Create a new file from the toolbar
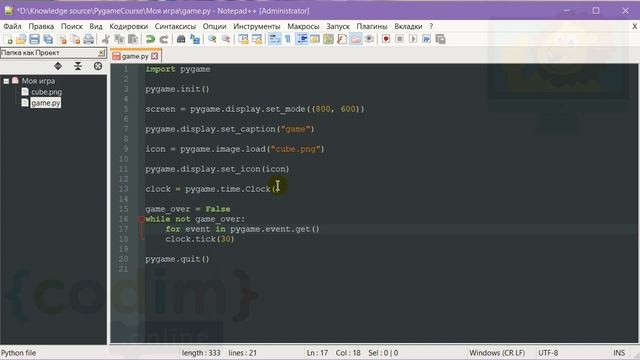This screenshot has height=360, width=640. (x=8, y=39)
